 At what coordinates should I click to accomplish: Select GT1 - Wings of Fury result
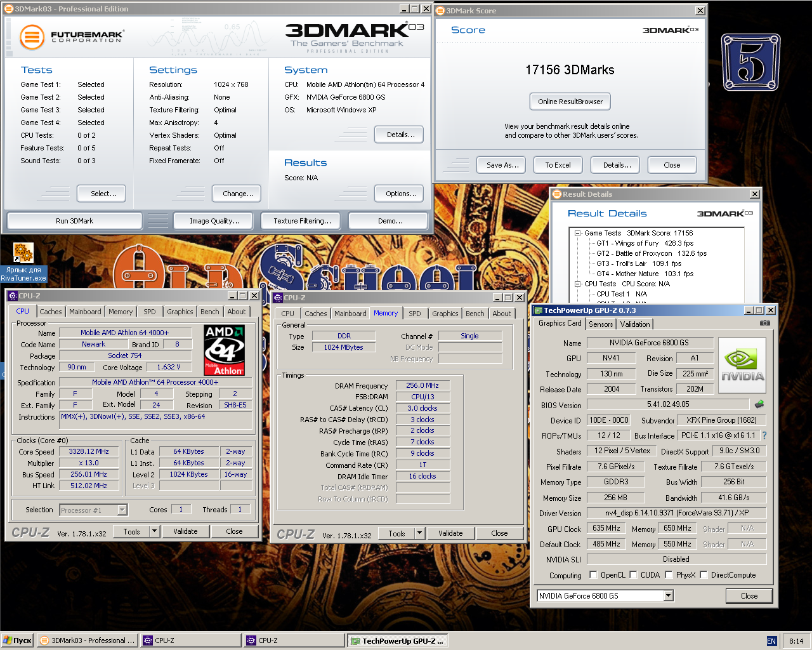point(645,243)
